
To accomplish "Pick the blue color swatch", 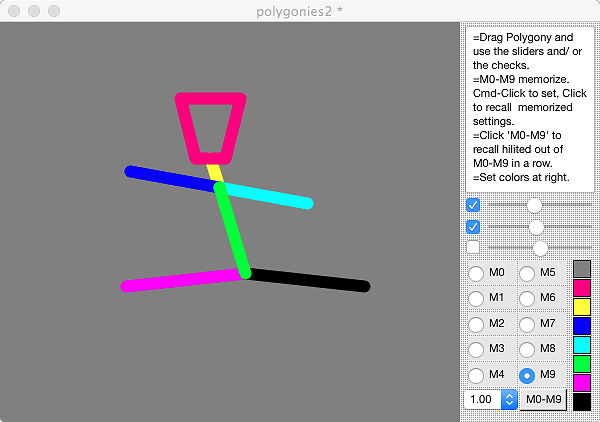I will 581,326.
